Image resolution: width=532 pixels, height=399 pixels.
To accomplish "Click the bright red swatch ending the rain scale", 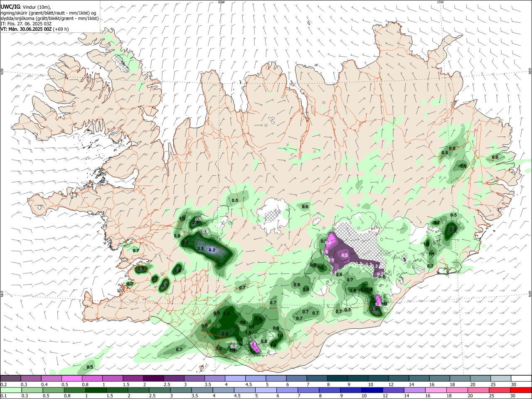I will click(521, 390).
